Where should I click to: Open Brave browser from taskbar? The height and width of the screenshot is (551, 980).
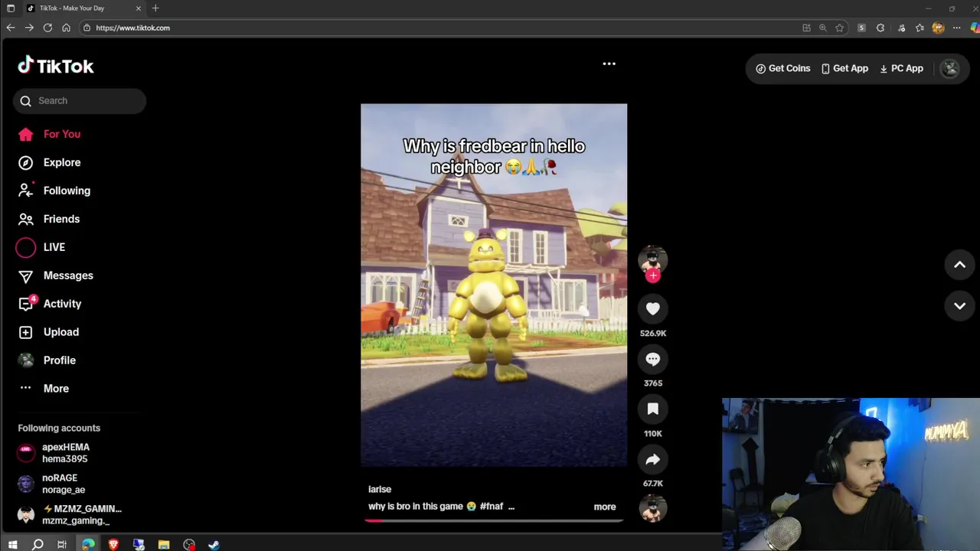click(x=113, y=545)
